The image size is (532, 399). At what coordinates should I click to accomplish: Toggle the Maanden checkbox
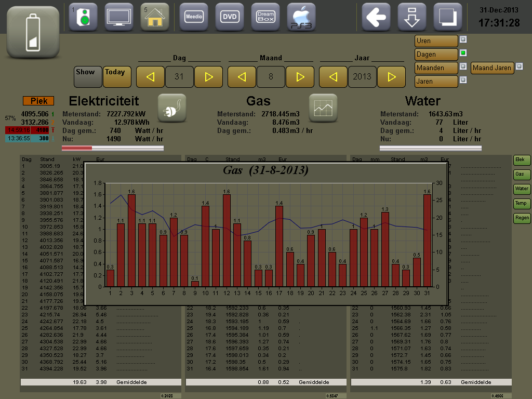tap(463, 66)
